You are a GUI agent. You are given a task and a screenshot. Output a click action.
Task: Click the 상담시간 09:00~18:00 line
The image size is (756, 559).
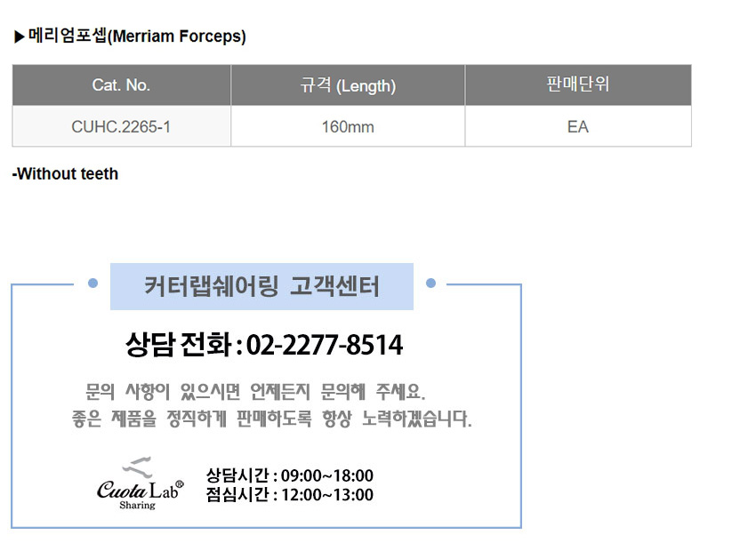289,475
